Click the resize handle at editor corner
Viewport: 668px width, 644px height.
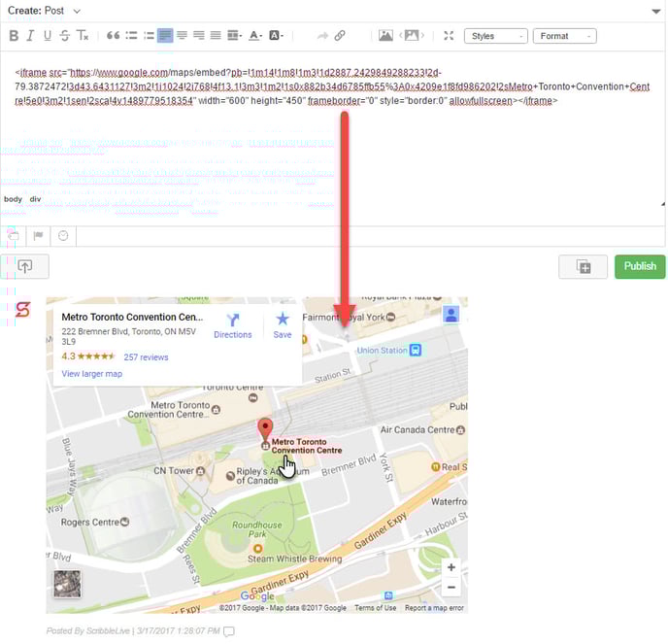tap(662, 204)
